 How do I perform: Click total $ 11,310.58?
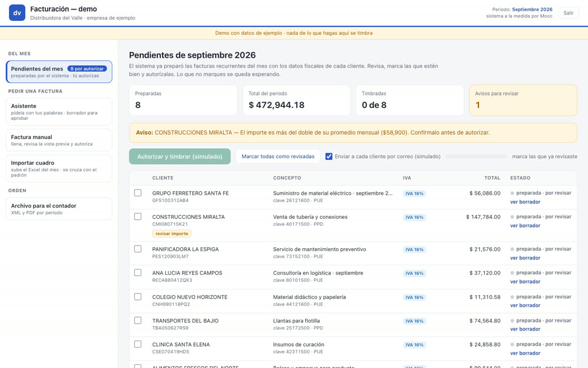[484, 297]
